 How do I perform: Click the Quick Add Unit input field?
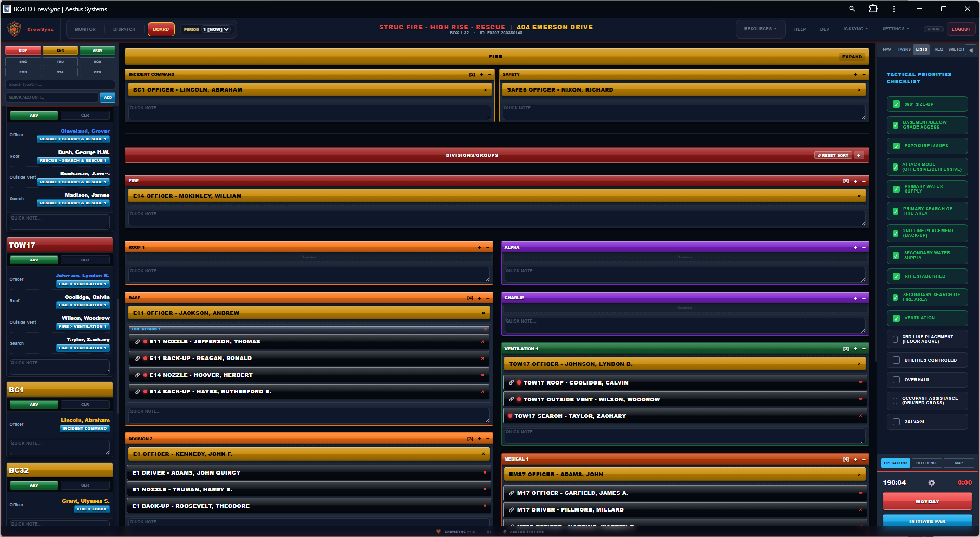coord(52,97)
